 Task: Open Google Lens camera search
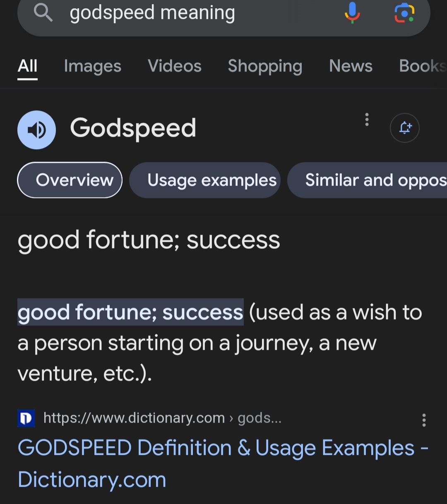(404, 13)
